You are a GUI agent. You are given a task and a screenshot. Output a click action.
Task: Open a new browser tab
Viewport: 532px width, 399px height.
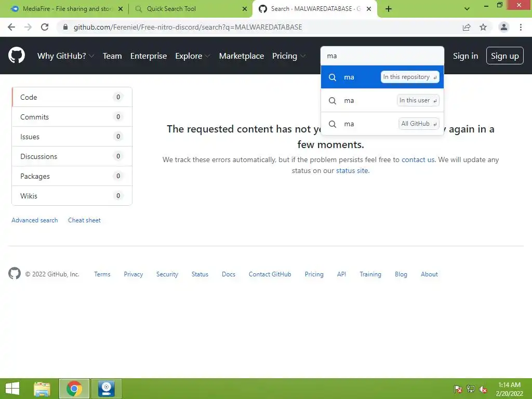[389, 9]
